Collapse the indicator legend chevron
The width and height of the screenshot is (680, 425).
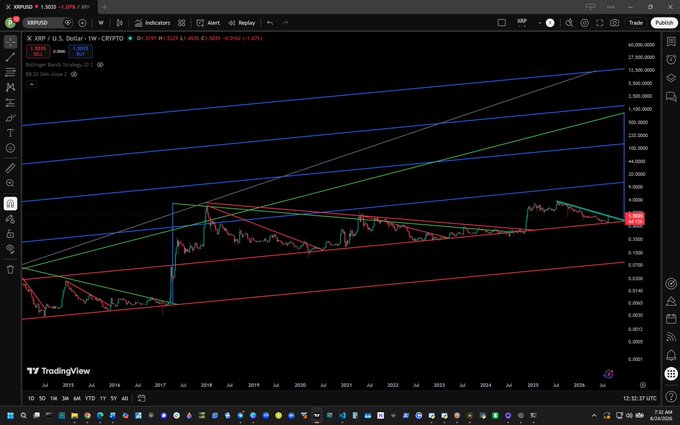click(x=31, y=84)
